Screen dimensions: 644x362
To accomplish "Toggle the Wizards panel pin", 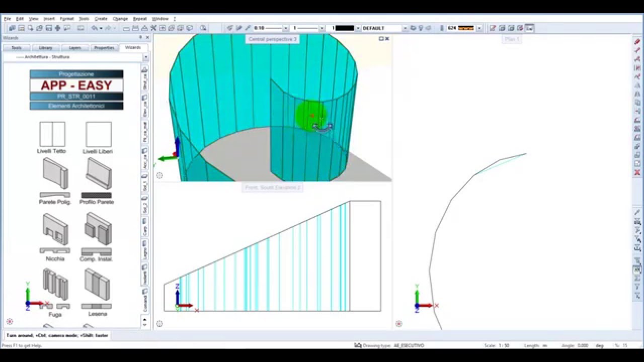I will pos(140,38).
